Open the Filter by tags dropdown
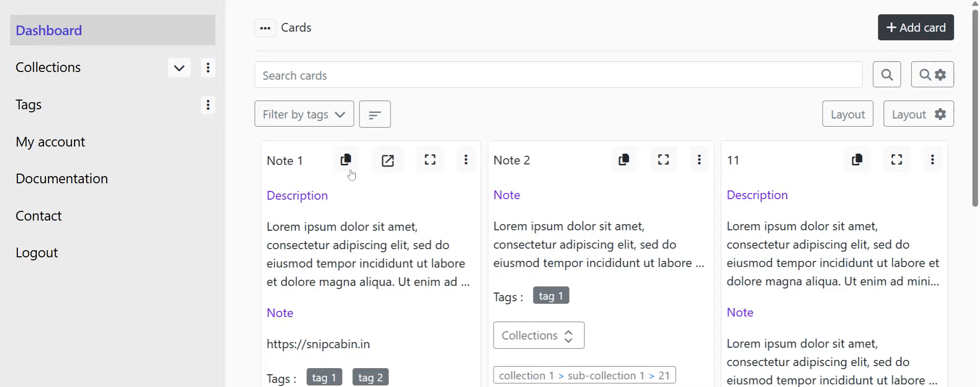Image resolution: width=980 pixels, height=387 pixels. pyautogui.click(x=304, y=114)
